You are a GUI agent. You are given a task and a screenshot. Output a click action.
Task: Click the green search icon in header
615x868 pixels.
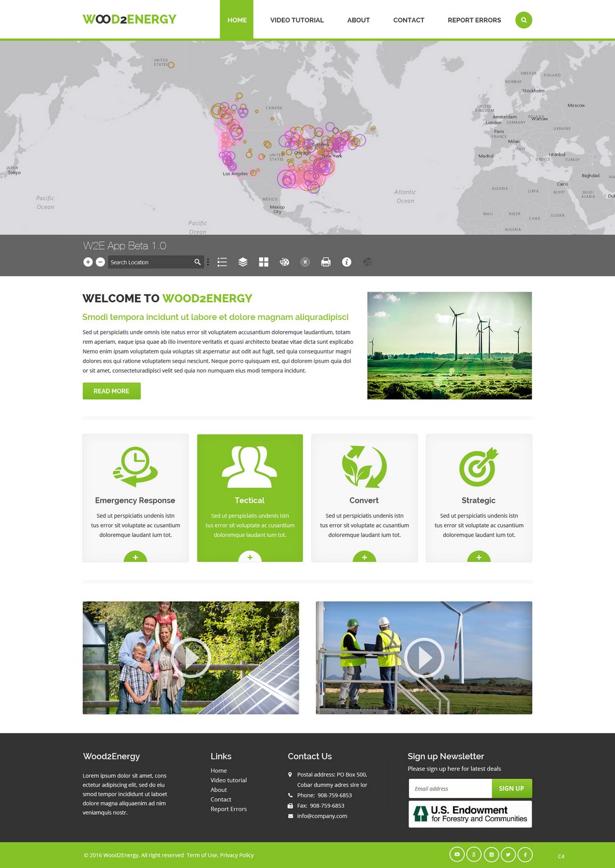[x=524, y=20]
